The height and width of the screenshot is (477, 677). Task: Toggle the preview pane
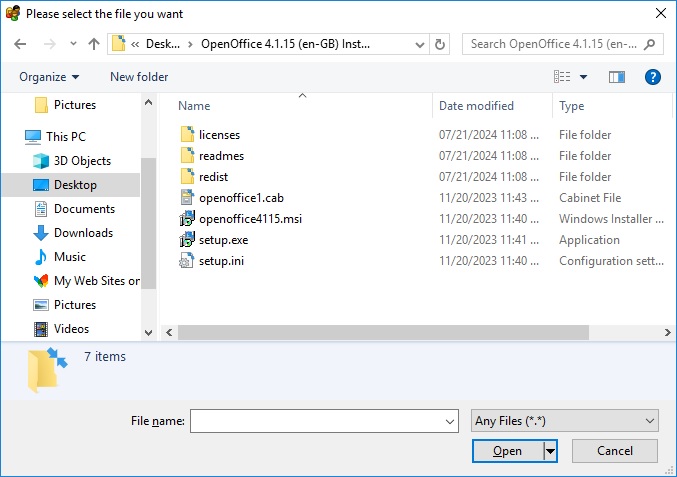[x=617, y=77]
